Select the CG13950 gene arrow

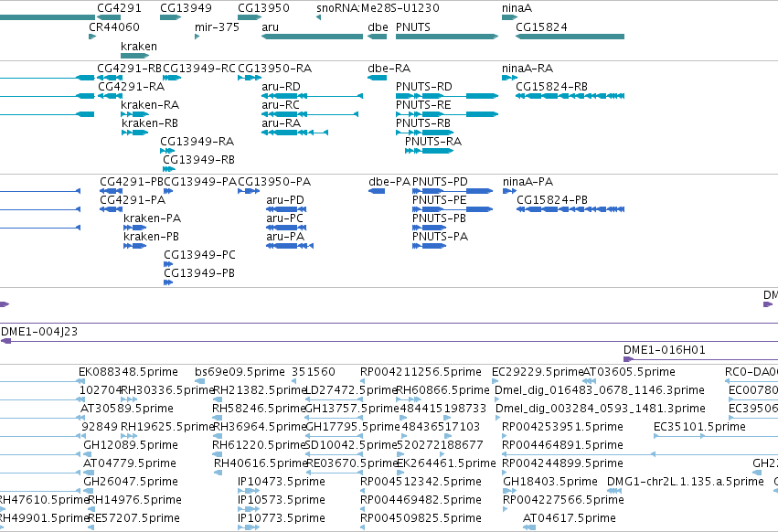coord(250,17)
